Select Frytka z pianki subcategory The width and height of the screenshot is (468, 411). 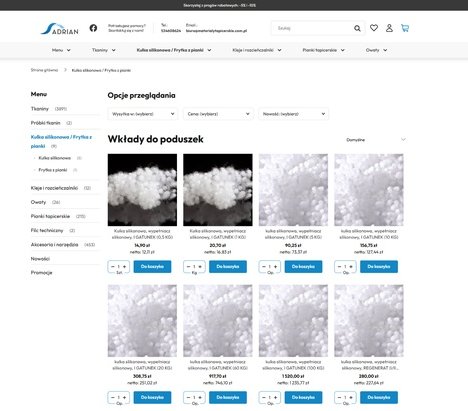53,170
